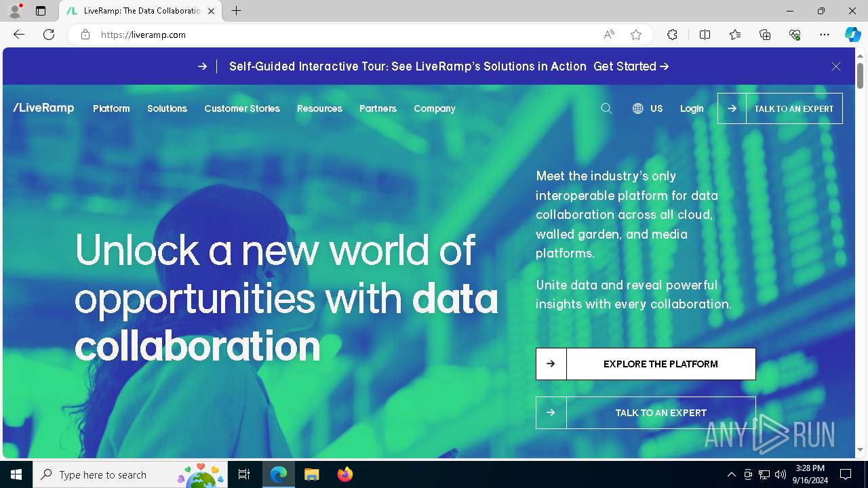This screenshot has width=868, height=488.
Task: Add this page to favorites star
Action: [x=636, y=35]
